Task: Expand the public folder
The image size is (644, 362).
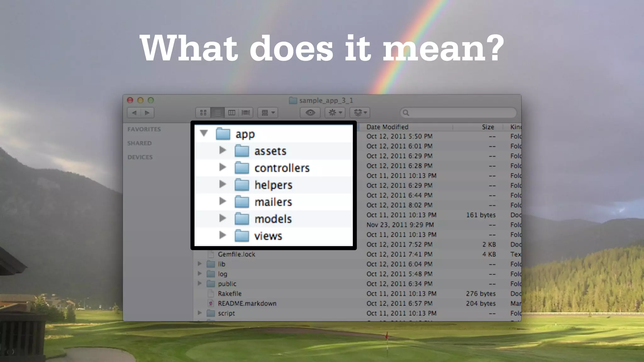Action: pos(200,283)
